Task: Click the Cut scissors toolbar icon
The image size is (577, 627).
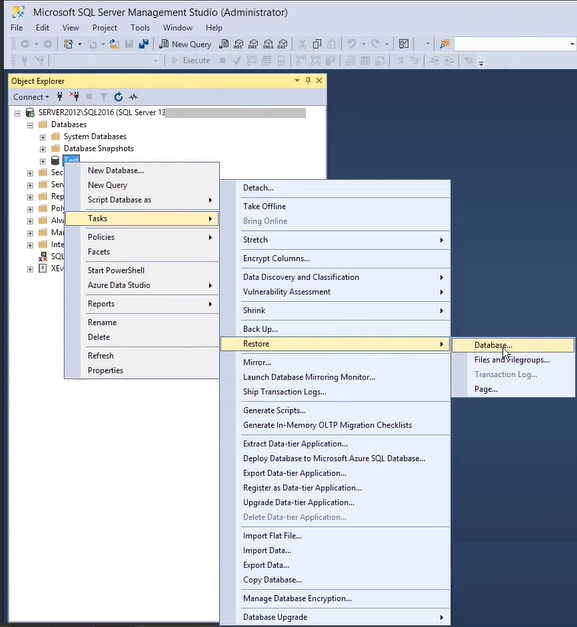Action: (302, 44)
